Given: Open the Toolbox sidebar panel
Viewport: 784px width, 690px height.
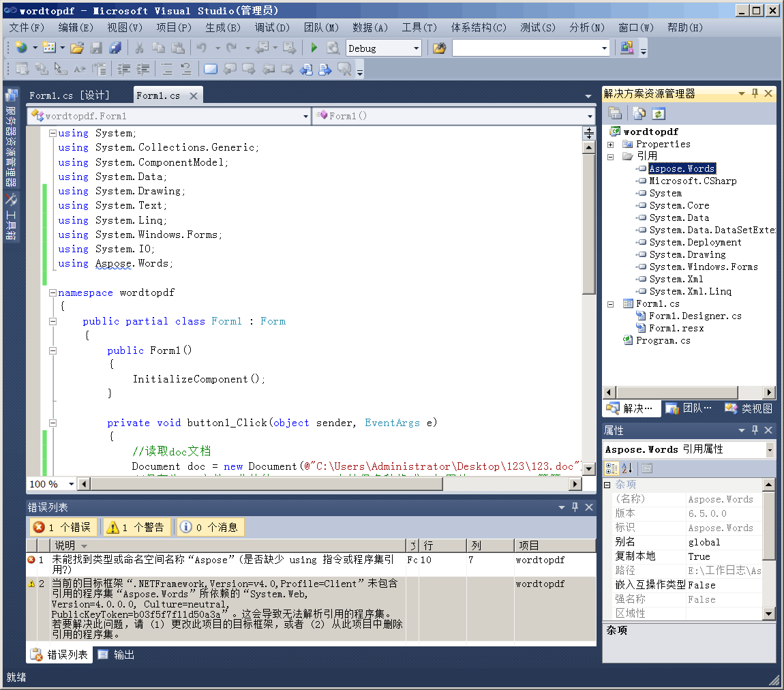Looking at the screenshot, I should (x=12, y=216).
